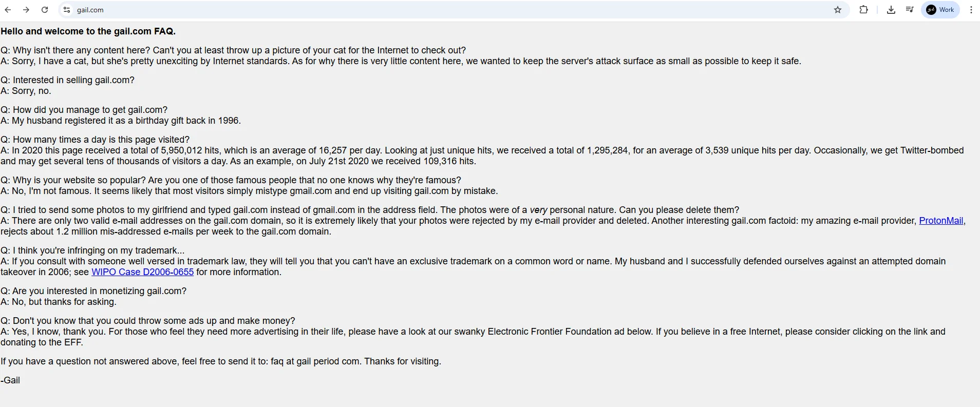This screenshot has height=407, width=980.
Task: Click the gail.com FAQ welcome heading
Action: point(88,31)
